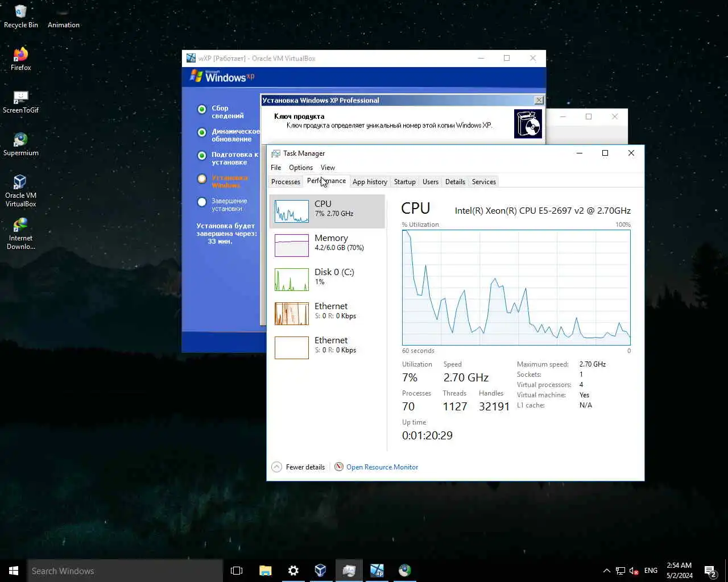Open the Task Manager View menu
This screenshot has width=728, height=582.
[x=328, y=168]
